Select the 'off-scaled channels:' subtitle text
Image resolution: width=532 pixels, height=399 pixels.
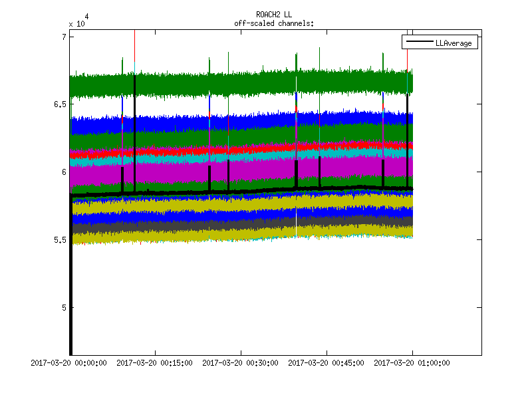tap(274, 23)
